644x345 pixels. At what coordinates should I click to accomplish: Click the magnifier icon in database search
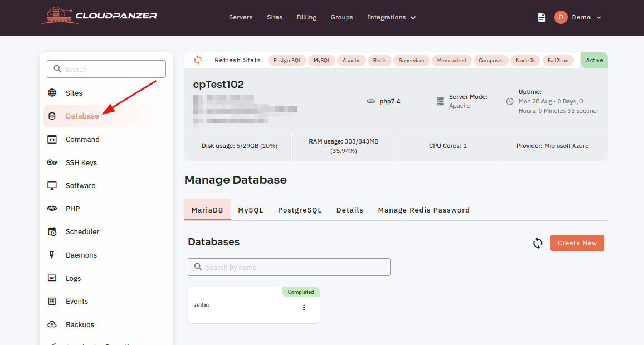(198, 267)
